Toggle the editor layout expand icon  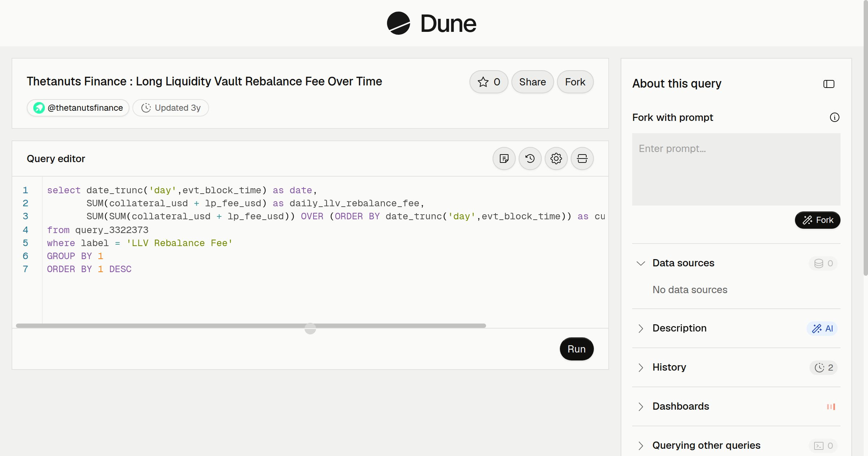tap(582, 159)
